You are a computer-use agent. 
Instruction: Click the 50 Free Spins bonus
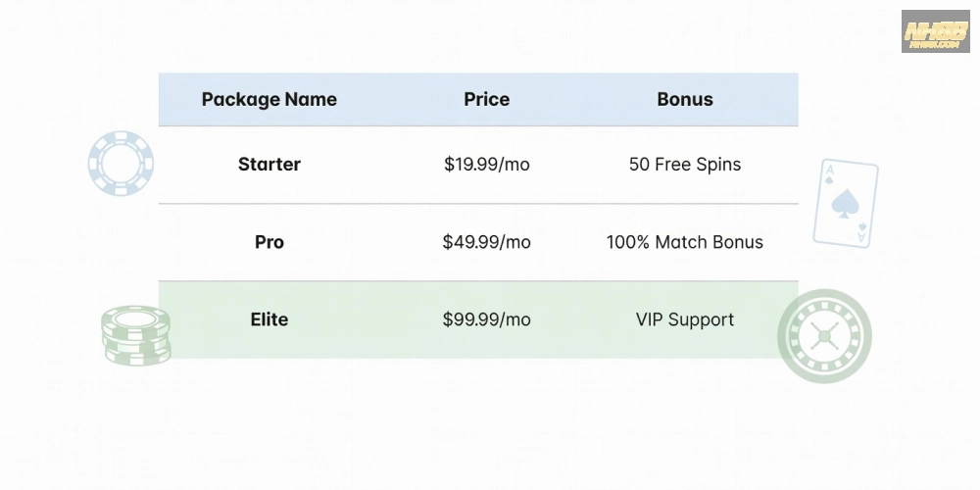coord(684,165)
